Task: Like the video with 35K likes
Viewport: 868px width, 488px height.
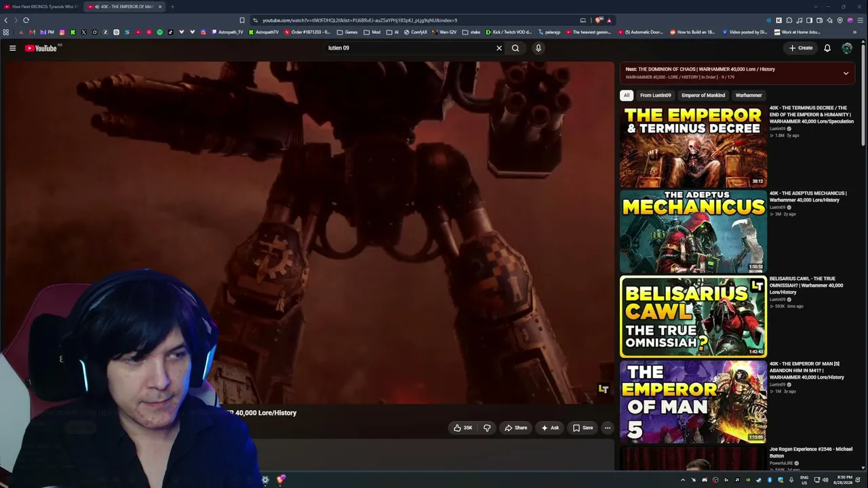Action: (463, 428)
